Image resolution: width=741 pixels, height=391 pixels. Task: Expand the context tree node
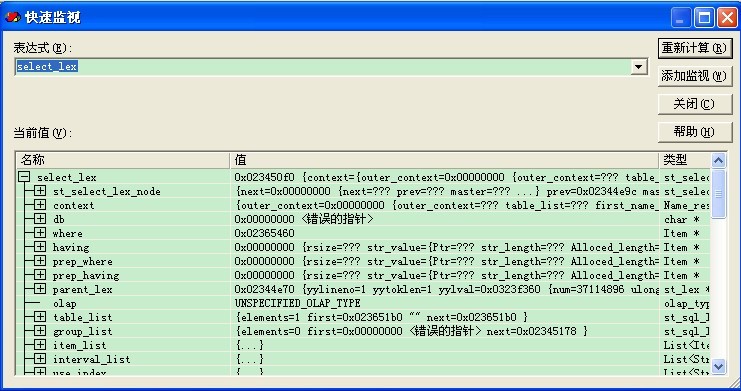tap(40, 205)
